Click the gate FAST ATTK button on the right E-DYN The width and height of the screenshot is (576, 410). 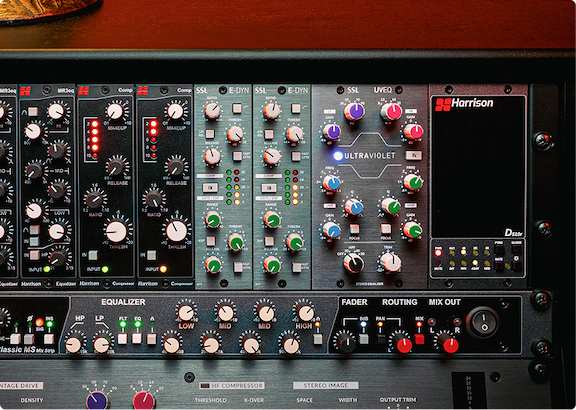pyautogui.click(x=296, y=267)
